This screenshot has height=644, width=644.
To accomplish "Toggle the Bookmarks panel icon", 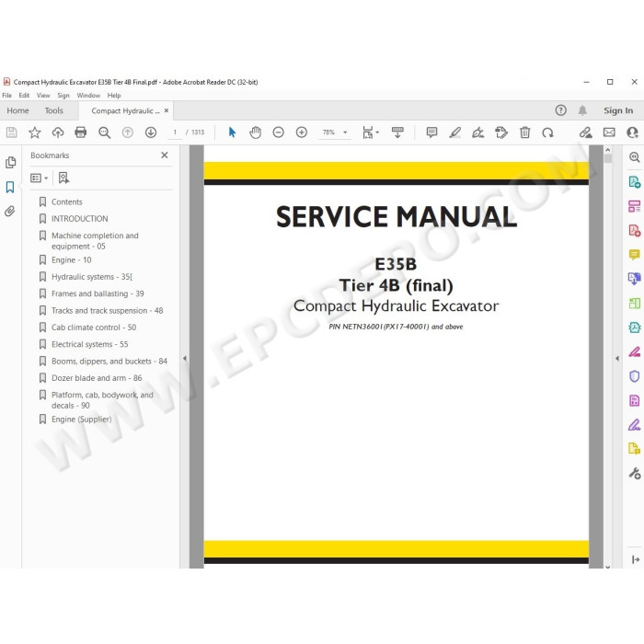I will point(10,187).
